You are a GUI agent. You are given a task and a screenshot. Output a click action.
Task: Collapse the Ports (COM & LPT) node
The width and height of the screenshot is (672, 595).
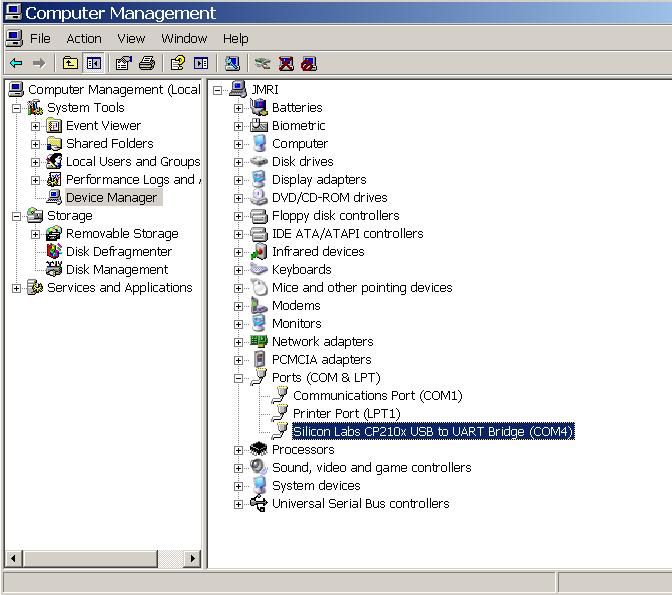click(x=238, y=378)
